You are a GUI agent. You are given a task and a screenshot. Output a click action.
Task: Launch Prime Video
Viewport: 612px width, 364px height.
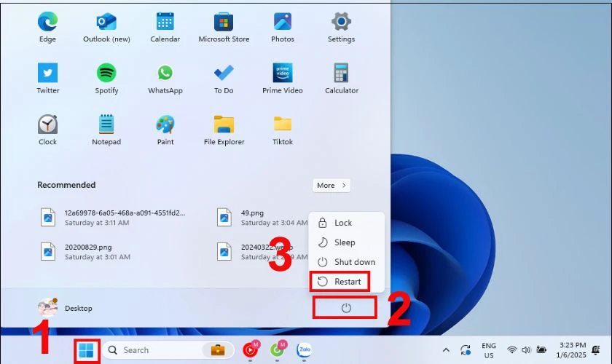(x=283, y=78)
